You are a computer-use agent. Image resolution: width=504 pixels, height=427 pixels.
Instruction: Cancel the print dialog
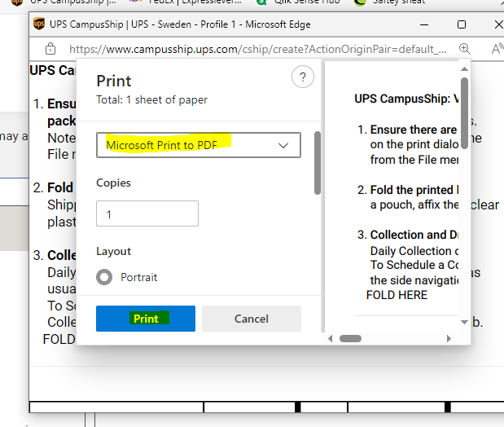click(x=252, y=319)
